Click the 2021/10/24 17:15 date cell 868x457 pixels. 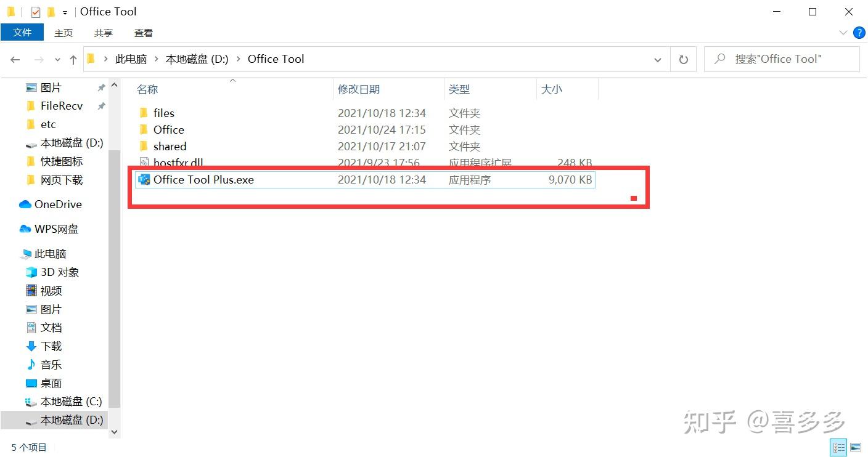click(382, 129)
